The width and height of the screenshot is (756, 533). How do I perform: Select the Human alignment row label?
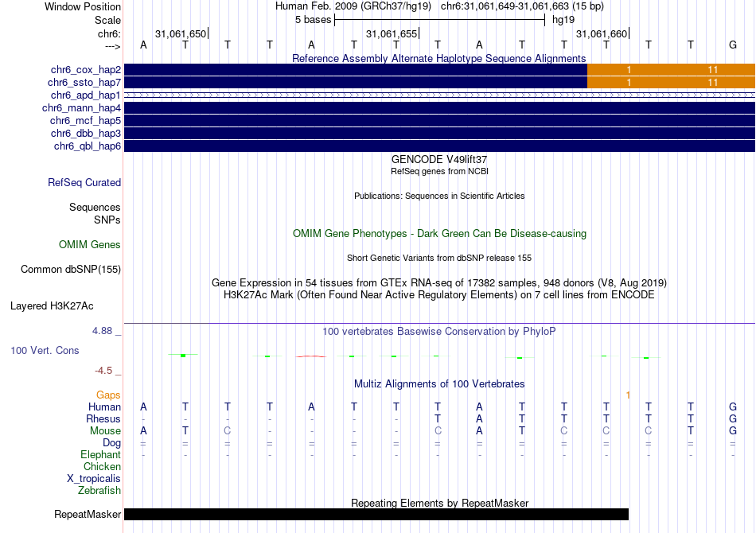(104, 407)
